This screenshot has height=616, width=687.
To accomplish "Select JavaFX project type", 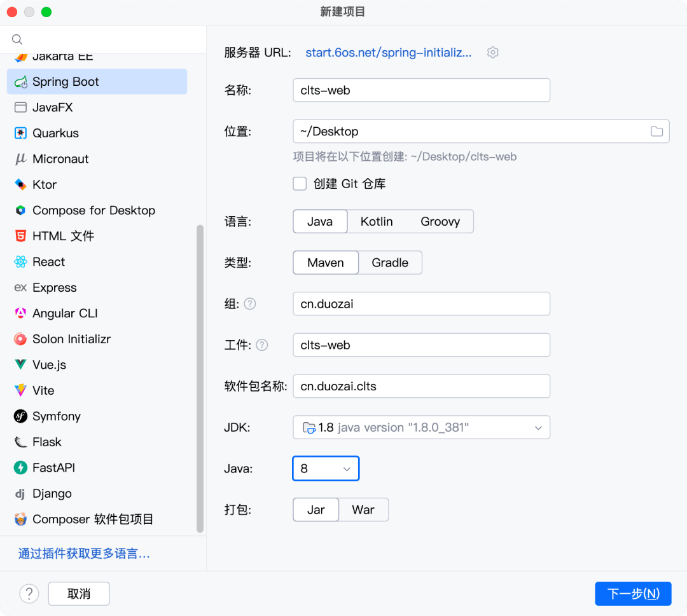I will click(97, 107).
